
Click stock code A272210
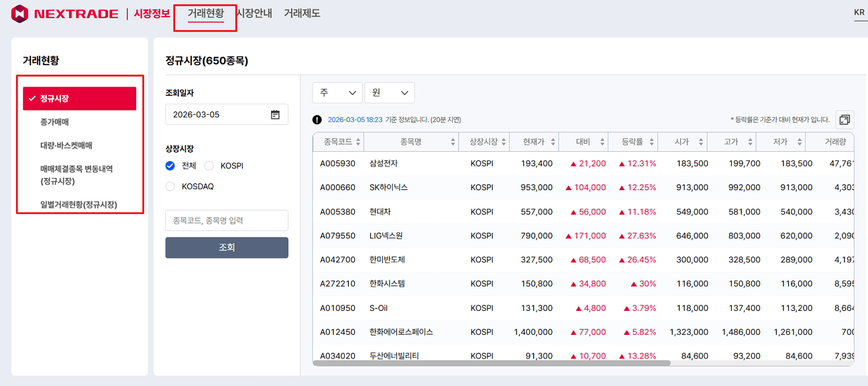point(337,284)
